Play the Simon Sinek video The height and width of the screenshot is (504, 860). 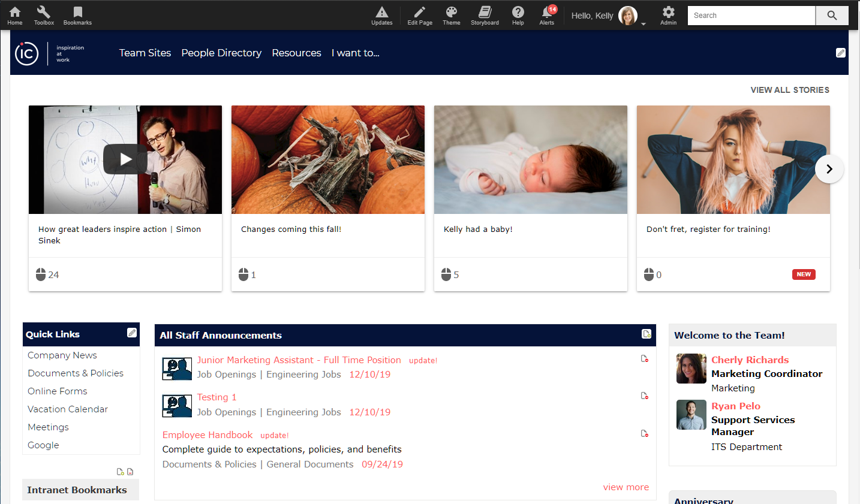[125, 159]
